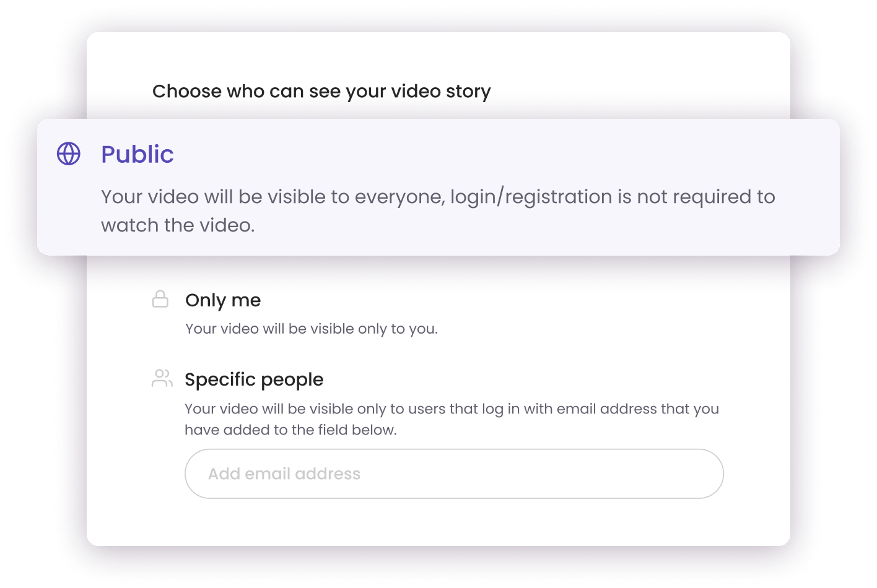Image resolution: width=877 pixels, height=588 pixels.
Task: Click "watch the video." line in Public card
Action: [178, 225]
